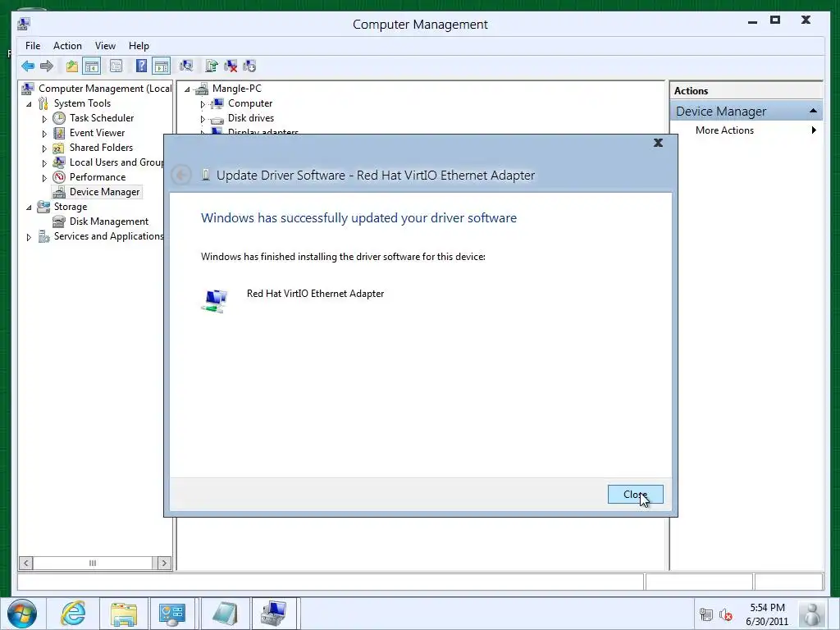840x630 pixels.
Task: Collapse the Mangle-PC device tree
Action: (187, 89)
